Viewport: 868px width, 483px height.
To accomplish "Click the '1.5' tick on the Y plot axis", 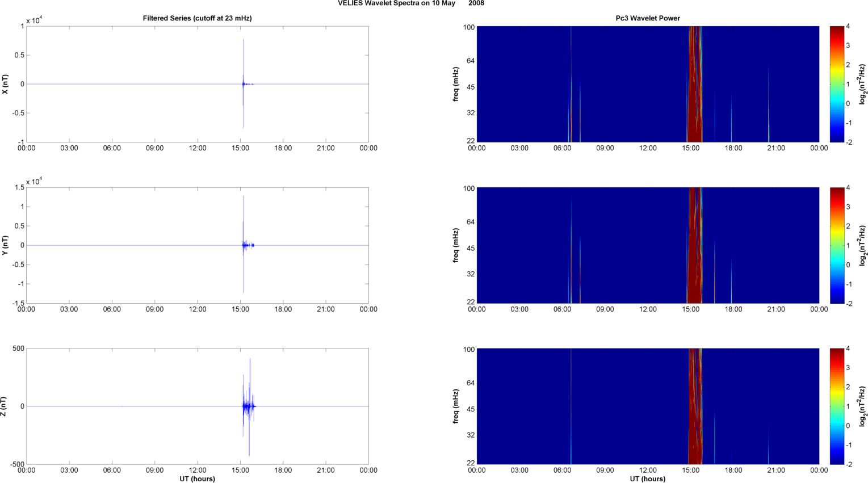I will pos(19,188).
